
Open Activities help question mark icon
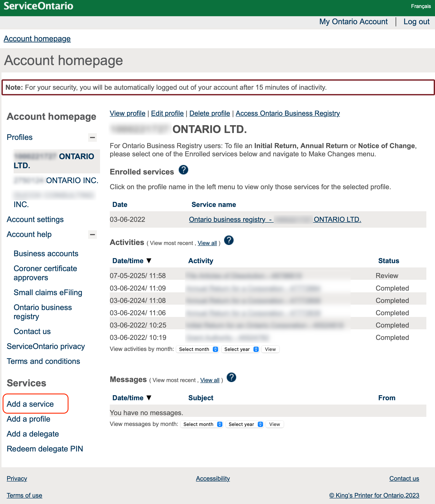[229, 240]
